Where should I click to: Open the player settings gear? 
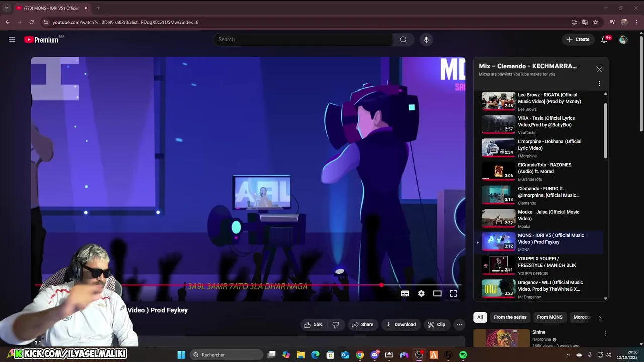point(421,294)
